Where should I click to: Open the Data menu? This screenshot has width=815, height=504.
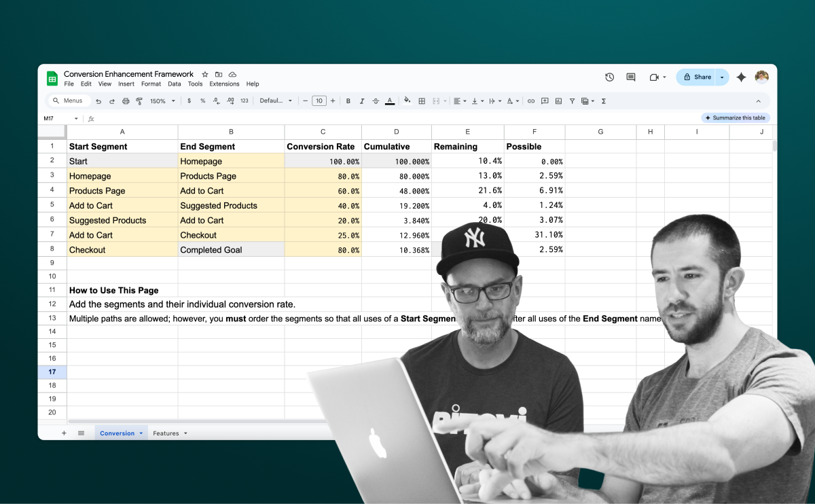174,84
